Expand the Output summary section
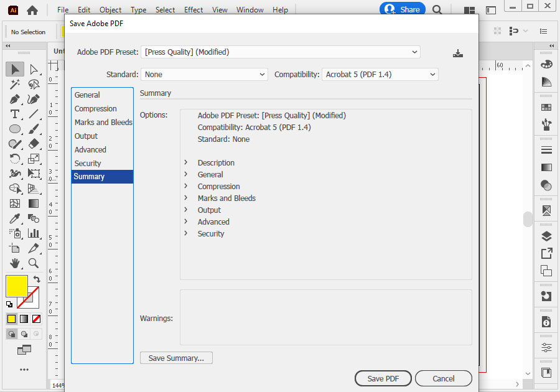560x392 pixels. click(185, 210)
